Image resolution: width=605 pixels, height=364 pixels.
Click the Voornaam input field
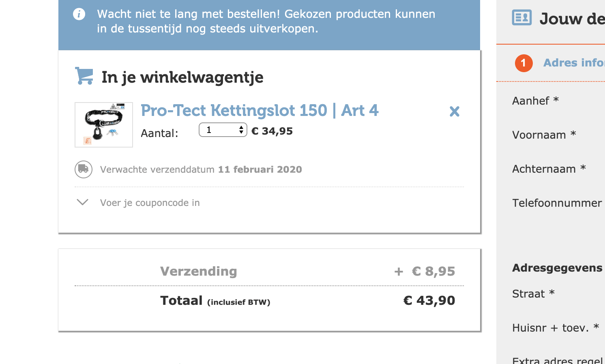[543, 135]
